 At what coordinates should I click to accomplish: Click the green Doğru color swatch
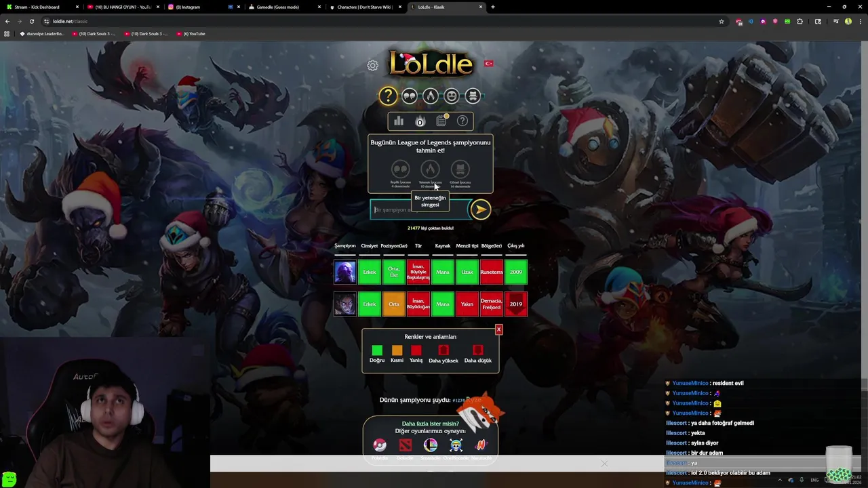[377, 350]
